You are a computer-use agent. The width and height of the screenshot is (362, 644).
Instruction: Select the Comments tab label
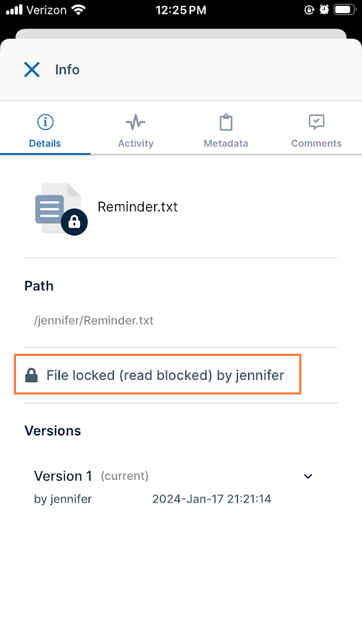[x=317, y=144]
